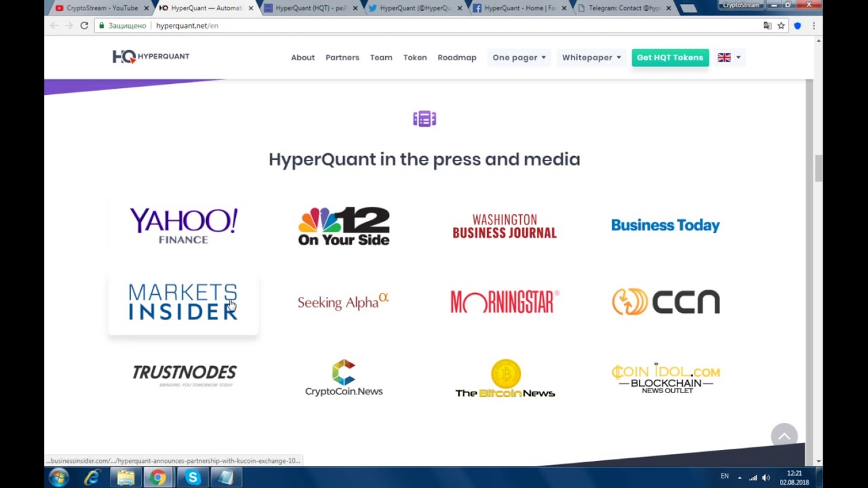Switch to the HyperQuant Twitter tab
This screenshot has height=488, width=868.
coord(415,8)
